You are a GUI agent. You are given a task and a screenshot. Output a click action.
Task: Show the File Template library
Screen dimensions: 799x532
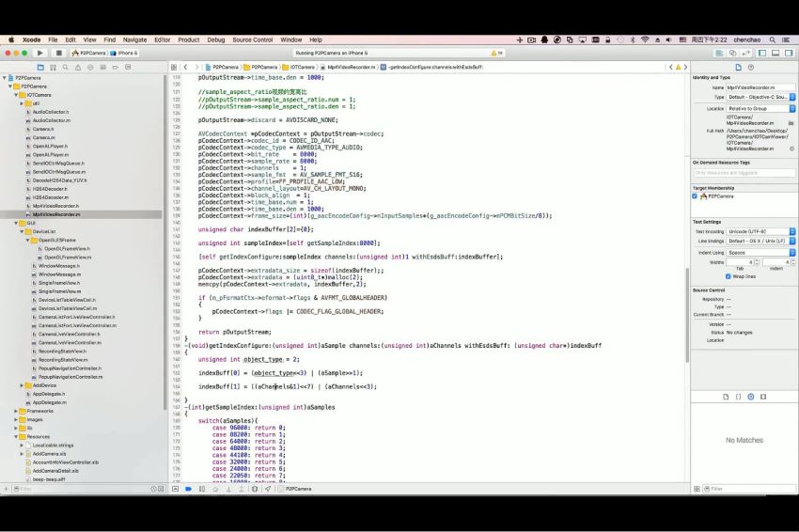pos(726,397)
